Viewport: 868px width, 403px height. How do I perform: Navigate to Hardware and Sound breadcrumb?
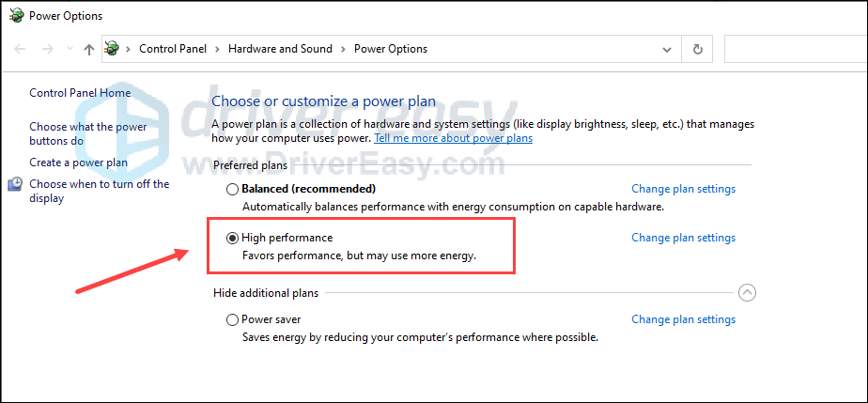[280, 49]
